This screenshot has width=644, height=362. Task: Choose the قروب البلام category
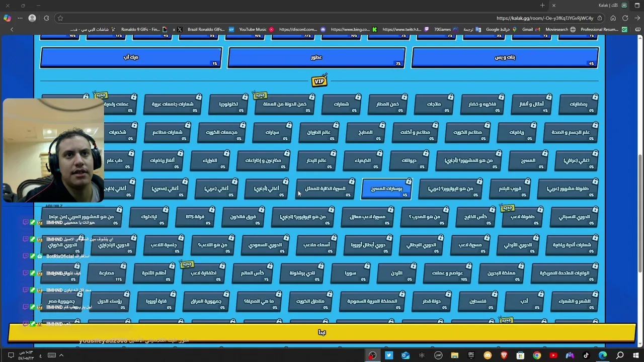[x=510, y=189]
